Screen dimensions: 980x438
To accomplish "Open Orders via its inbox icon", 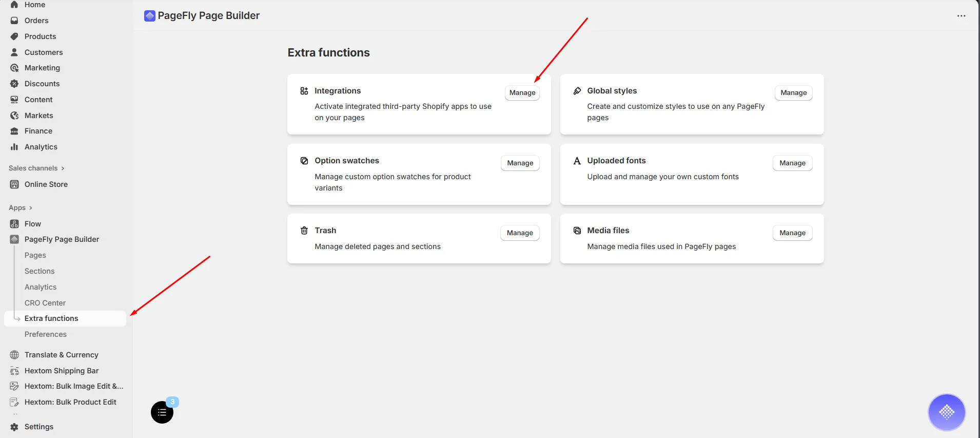I will point(14,21).
